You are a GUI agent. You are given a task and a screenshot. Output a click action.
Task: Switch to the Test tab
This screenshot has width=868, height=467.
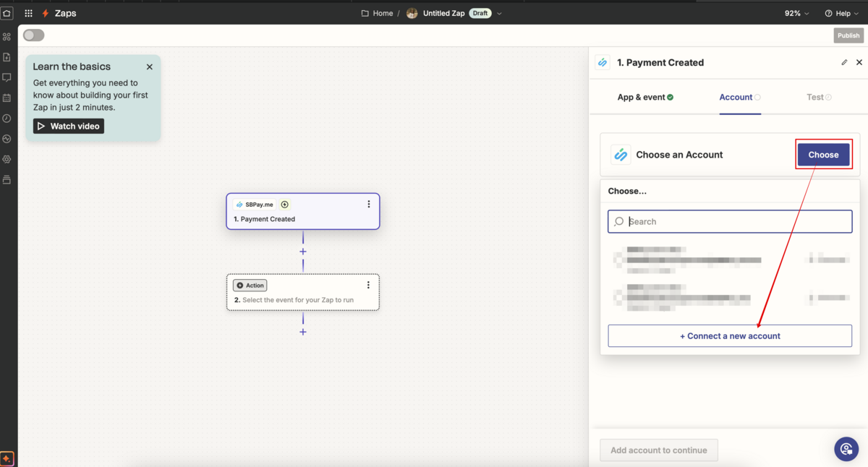820,97
